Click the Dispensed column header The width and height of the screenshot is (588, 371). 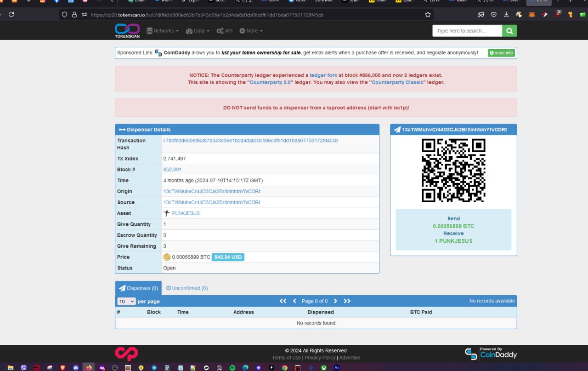coord(321,312)
